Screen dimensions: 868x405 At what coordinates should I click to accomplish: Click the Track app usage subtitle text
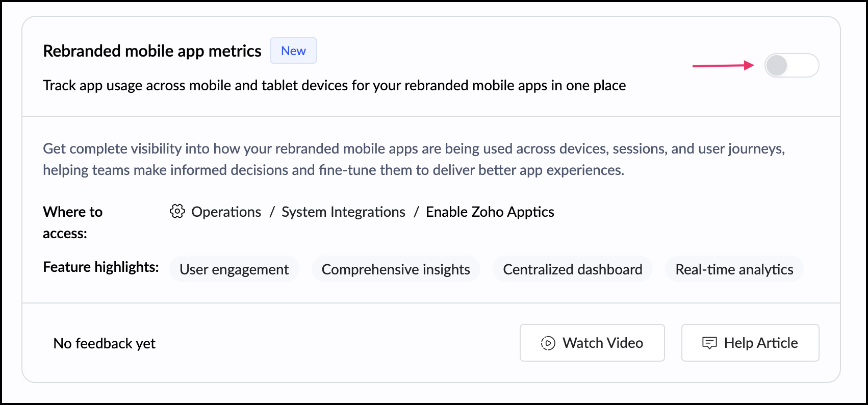coord(334,85)
